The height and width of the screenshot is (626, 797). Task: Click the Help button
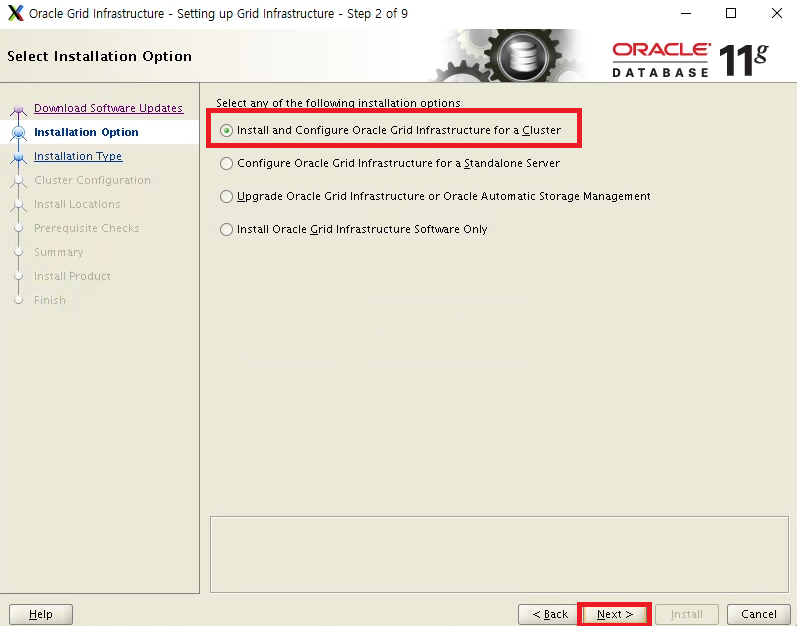pos(41,614)
